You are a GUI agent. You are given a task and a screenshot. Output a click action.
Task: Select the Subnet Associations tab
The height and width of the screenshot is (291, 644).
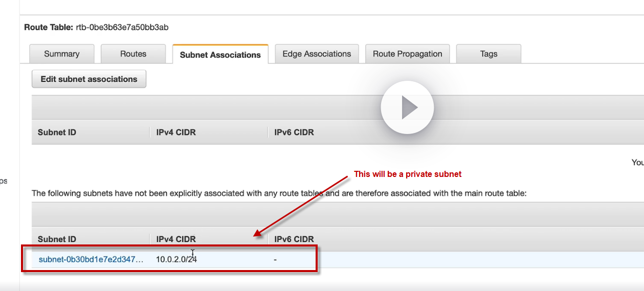[220, 55]
